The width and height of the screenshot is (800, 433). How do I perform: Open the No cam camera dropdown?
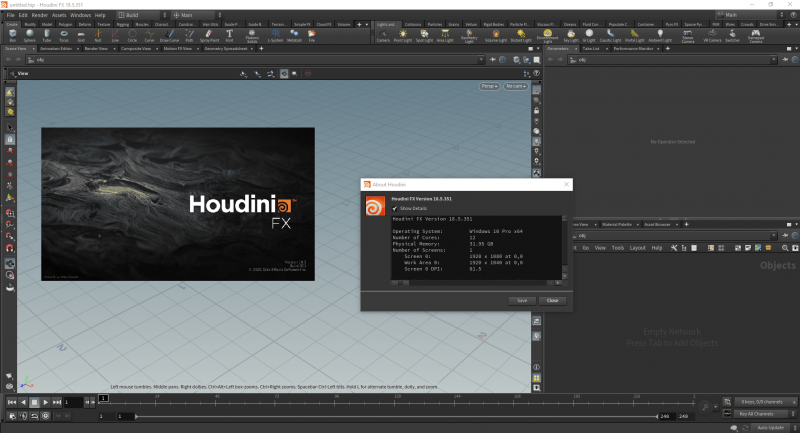point(515,86)
